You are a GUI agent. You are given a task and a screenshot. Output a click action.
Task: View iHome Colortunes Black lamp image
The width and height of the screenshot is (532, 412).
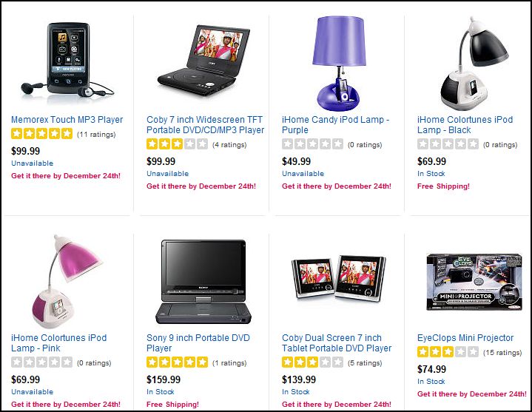(x=474, y=63)
